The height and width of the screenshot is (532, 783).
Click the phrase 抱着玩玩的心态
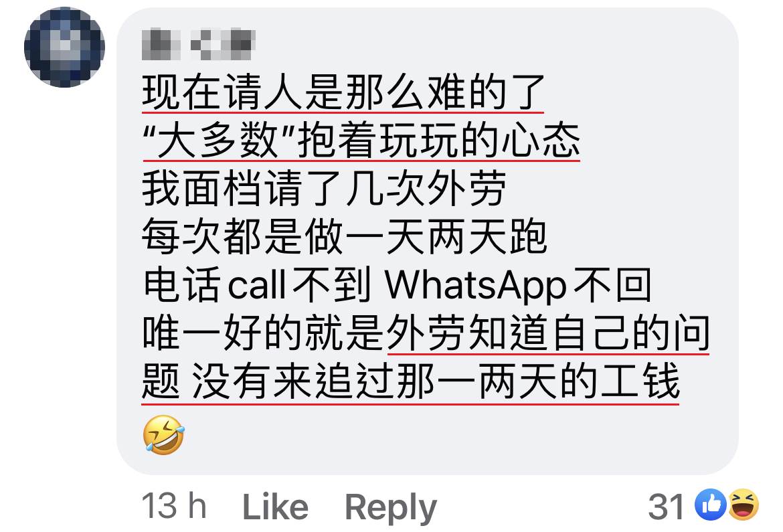pyautogui.click(x=438, y=140)
